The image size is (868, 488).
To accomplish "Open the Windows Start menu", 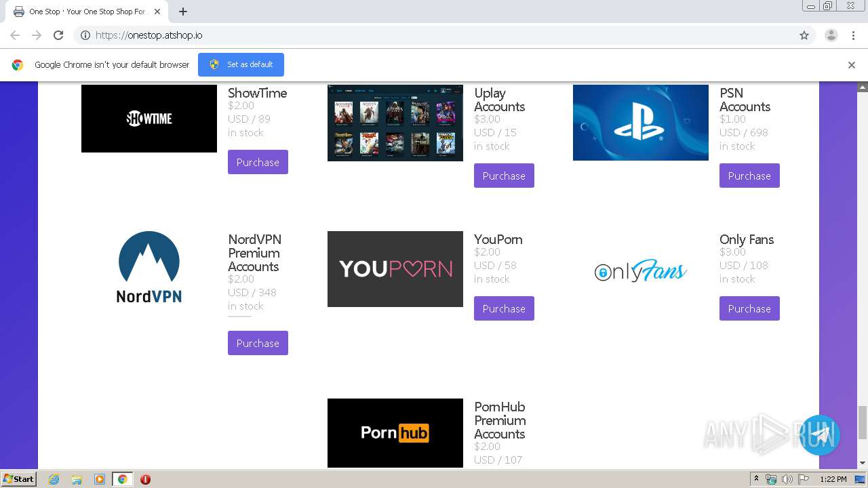I will point(18,479).
